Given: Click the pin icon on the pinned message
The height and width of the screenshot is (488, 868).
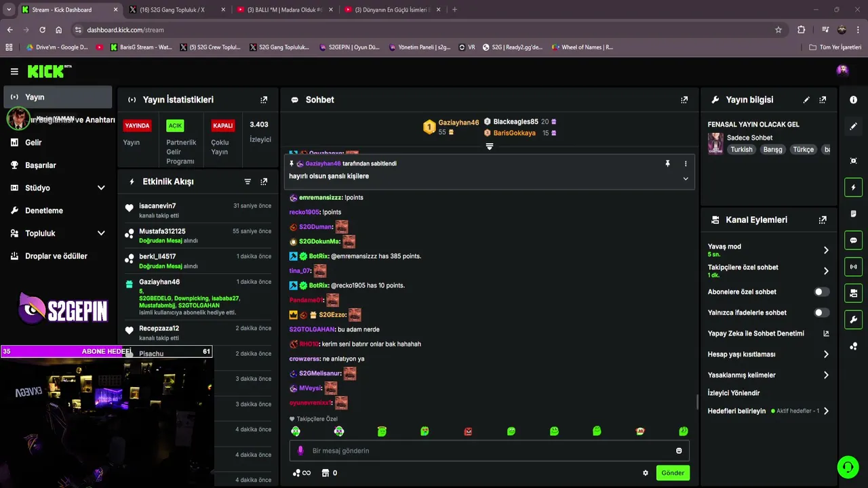Looking at the screenshot, I should pos(667,163).
